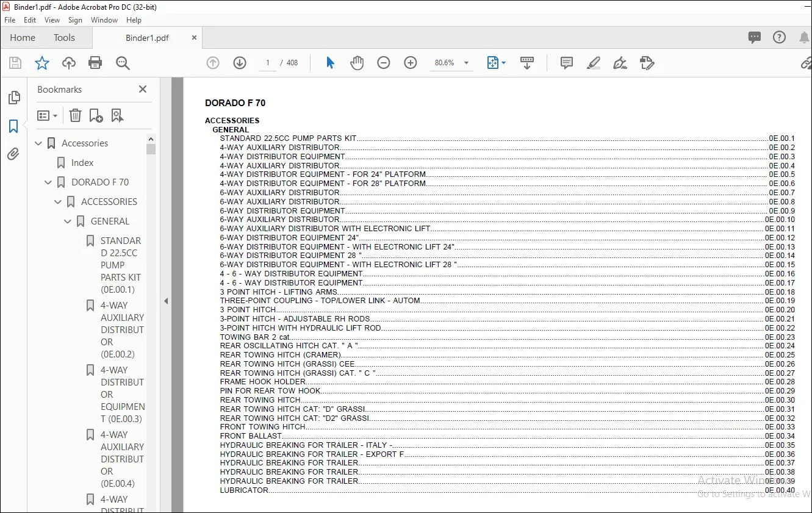812x513 pixels.
Task: Open the Find text search tool
Action: click(x=123, y=63)
